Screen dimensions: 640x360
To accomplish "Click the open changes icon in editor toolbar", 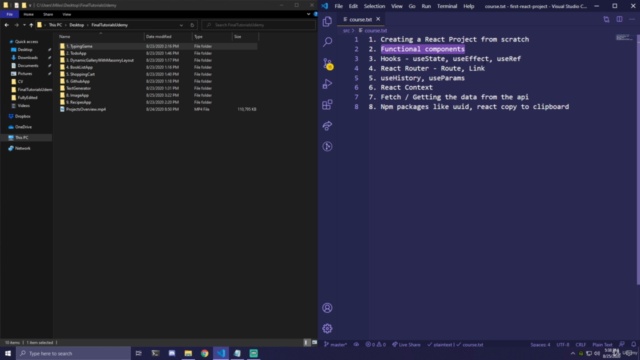I will [x=606, y=19].
